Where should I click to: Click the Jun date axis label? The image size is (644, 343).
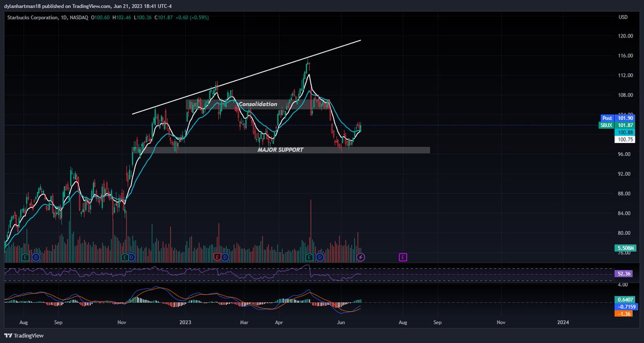click(340, 323)
